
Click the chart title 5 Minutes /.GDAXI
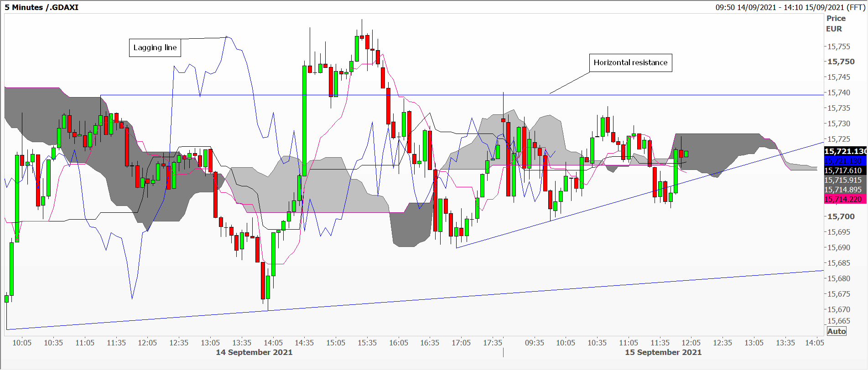[x=42, y=7]
